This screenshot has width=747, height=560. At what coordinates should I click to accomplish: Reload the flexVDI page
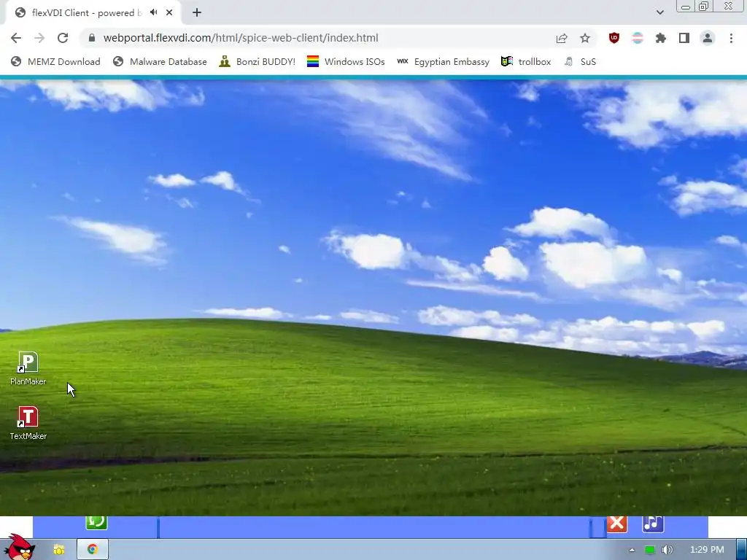(63, 38)
